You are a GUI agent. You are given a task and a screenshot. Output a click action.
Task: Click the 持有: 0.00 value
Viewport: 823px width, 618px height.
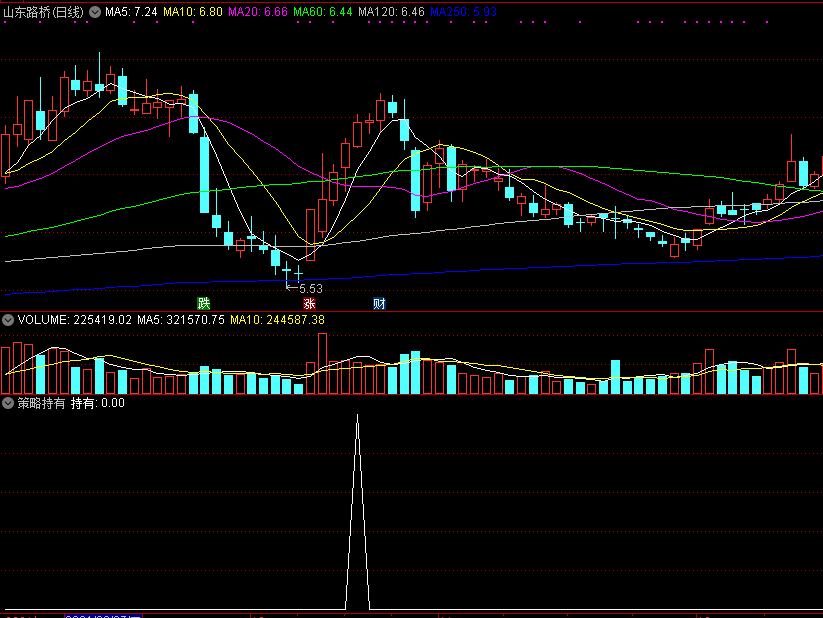pos(98,403)
